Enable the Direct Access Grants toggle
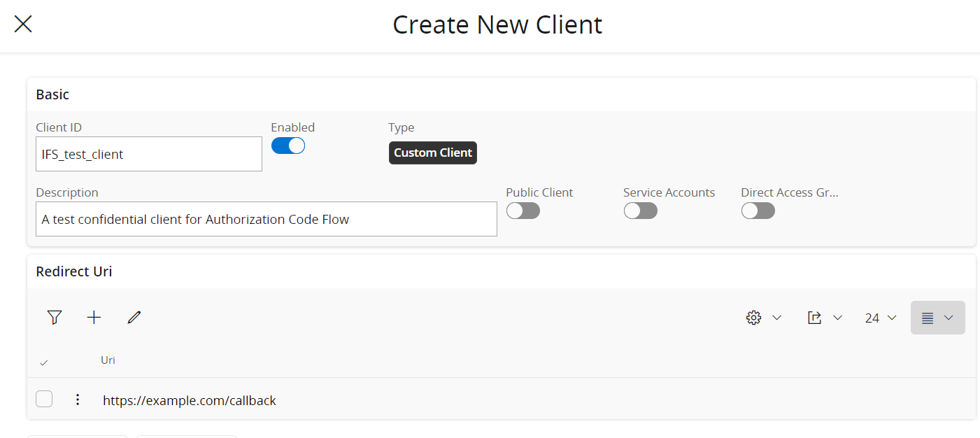Screen dimensions: 980x438 click(758, 210)
